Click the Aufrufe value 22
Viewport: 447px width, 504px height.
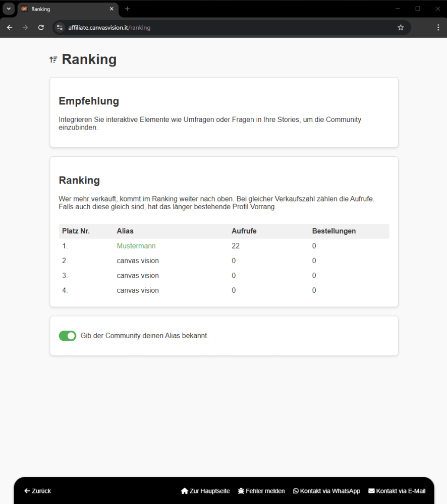tap(236, 246)
